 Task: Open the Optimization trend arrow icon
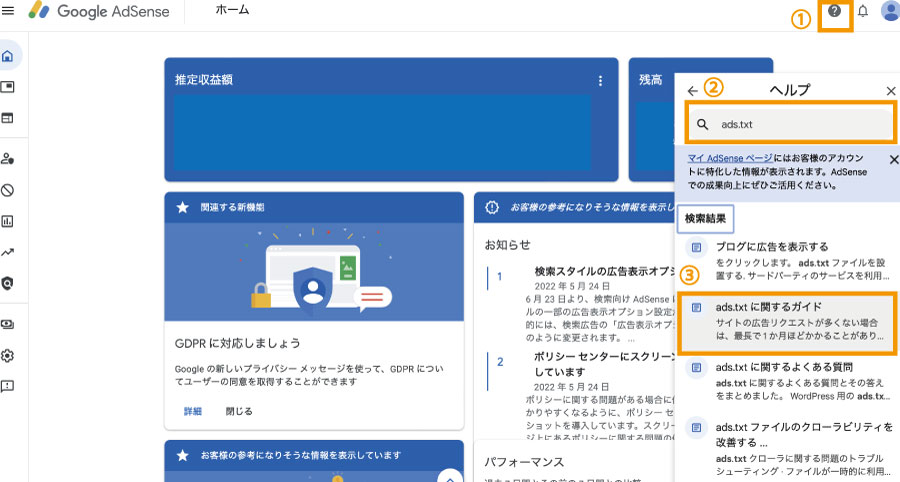click(x=7, y=252)
